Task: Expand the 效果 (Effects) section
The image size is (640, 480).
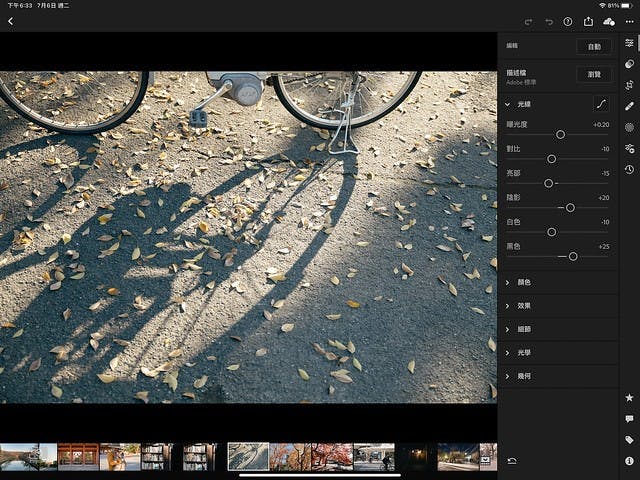Action: tap(508, 305)
